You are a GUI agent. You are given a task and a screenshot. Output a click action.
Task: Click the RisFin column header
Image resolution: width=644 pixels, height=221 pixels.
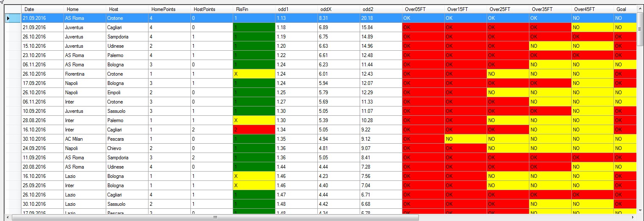tap(254, 9)
